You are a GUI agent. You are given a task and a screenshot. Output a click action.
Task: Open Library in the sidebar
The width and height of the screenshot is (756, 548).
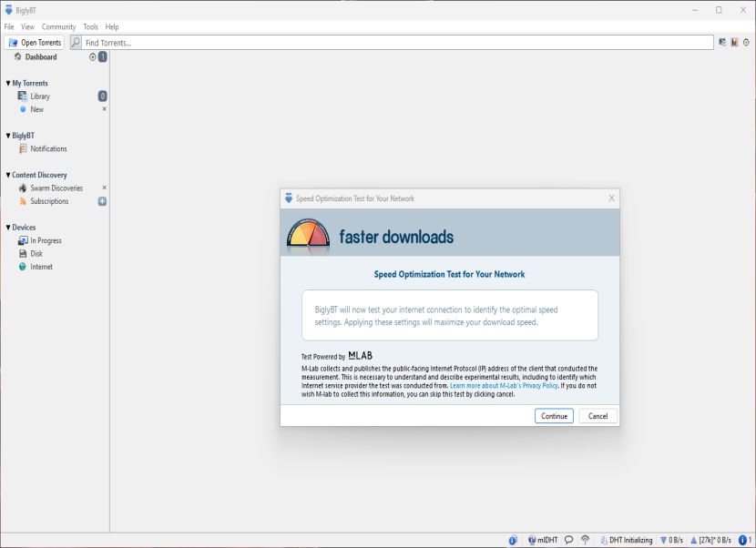tap(40, 96)
